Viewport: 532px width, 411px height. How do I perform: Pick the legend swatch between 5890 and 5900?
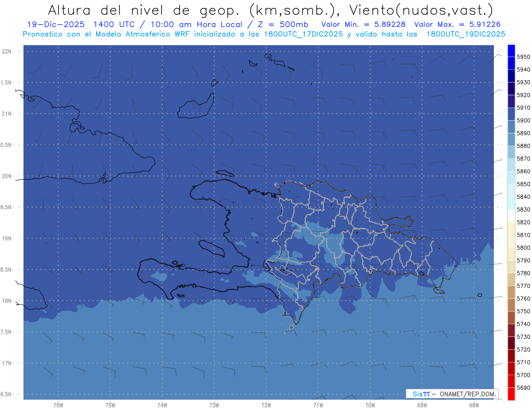[x=511, y=127]
